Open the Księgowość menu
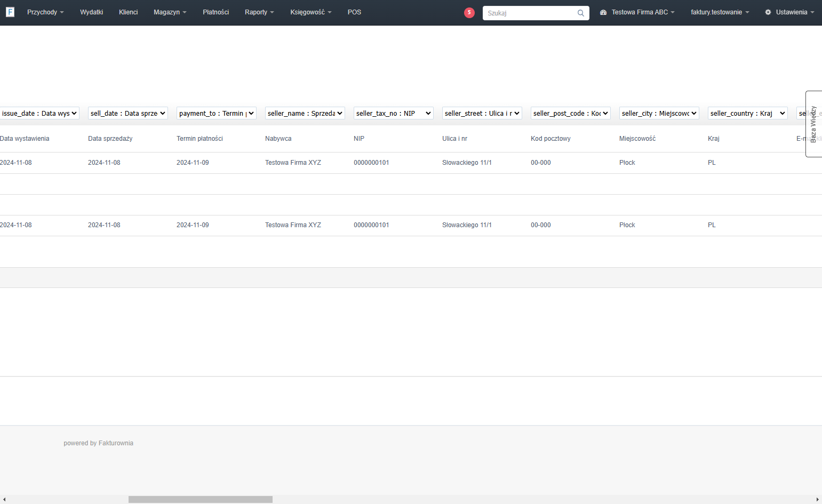Screen dimensions: 822x504 tap(311, 12)
